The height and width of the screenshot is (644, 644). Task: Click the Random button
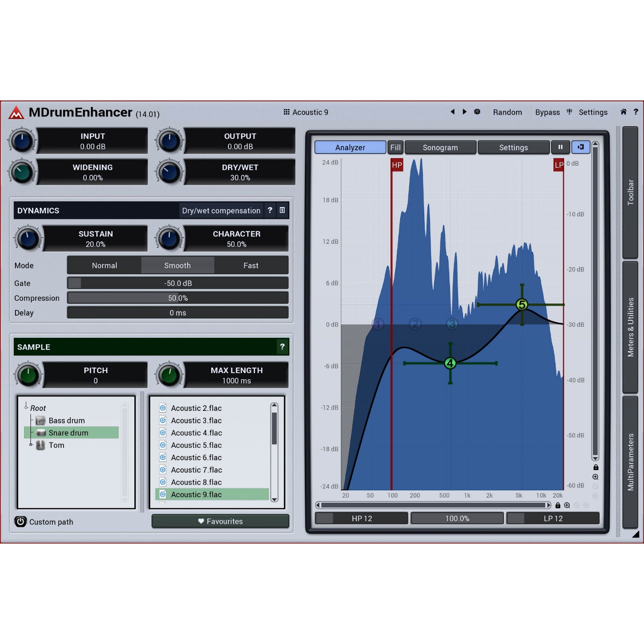[507, 112]
